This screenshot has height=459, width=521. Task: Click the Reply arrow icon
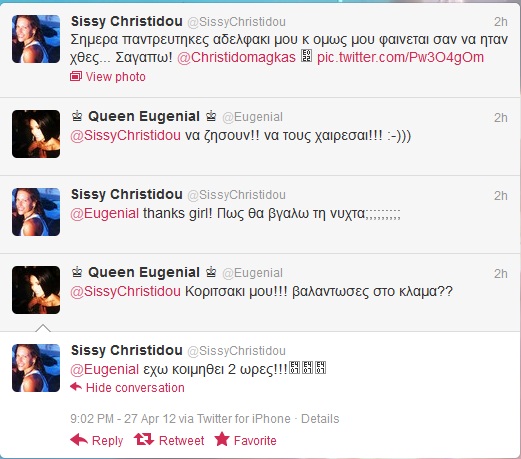click(x=79, y=440)
